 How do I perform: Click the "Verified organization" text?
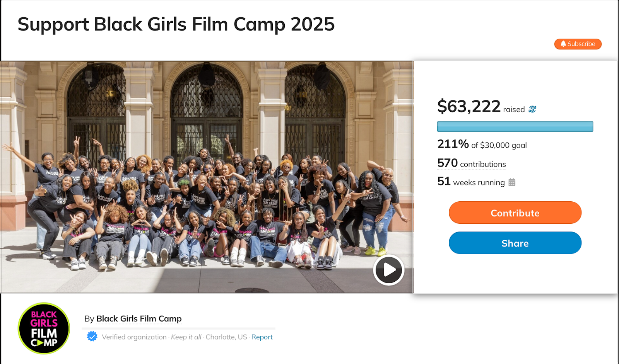pos(134,337)
